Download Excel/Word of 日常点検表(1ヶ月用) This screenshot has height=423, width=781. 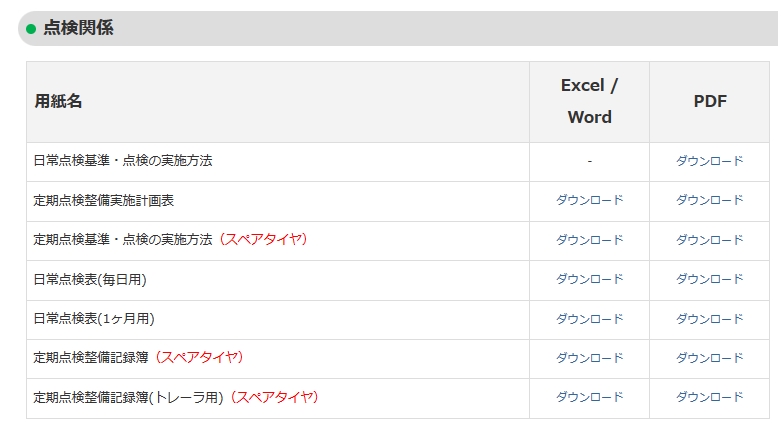click(x=589, y=318)
